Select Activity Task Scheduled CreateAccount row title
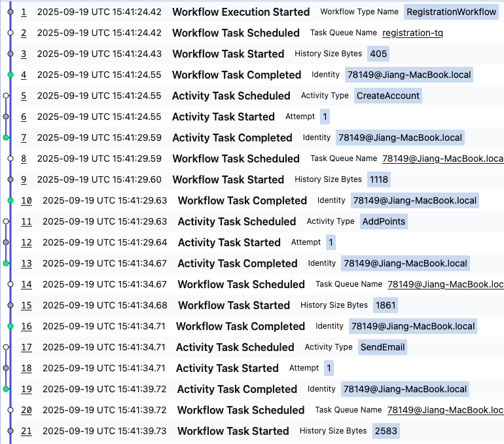 [231, 96]
